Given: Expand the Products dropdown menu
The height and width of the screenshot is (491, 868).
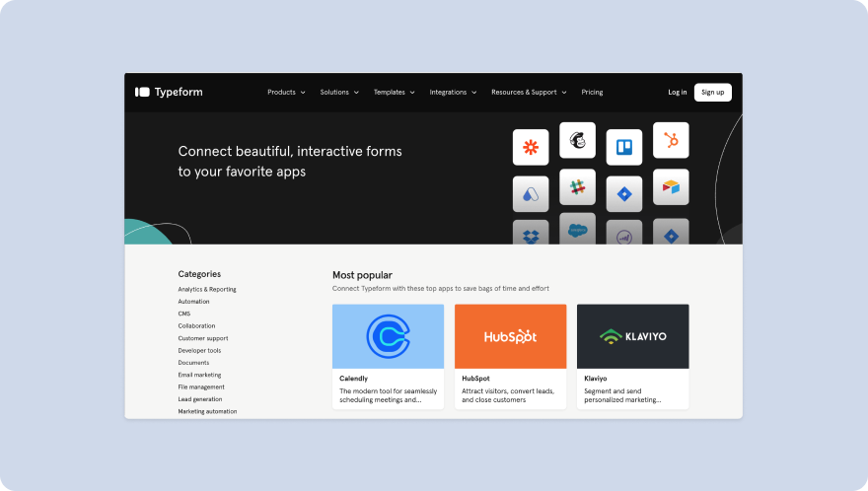Looking at the screenshot, I should (x=286, y=92).
